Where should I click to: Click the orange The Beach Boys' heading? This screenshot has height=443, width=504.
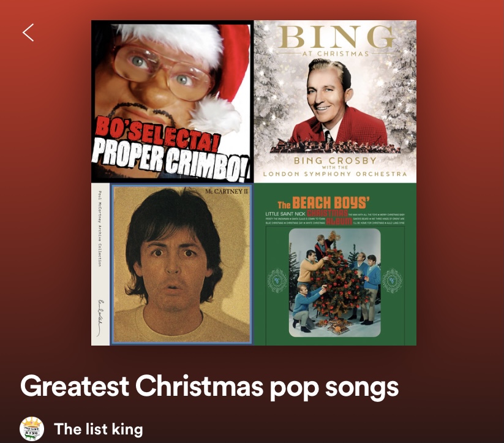point(324,203)
